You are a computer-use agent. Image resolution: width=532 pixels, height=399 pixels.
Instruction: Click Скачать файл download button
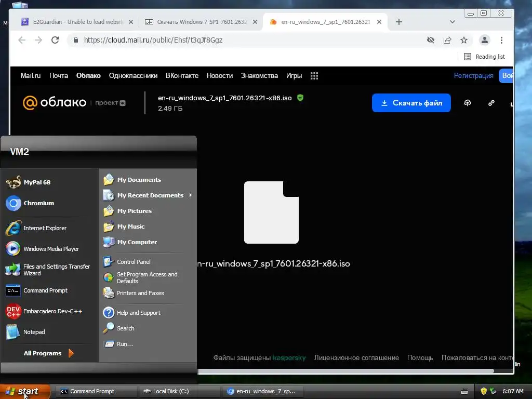coord(411,103)
